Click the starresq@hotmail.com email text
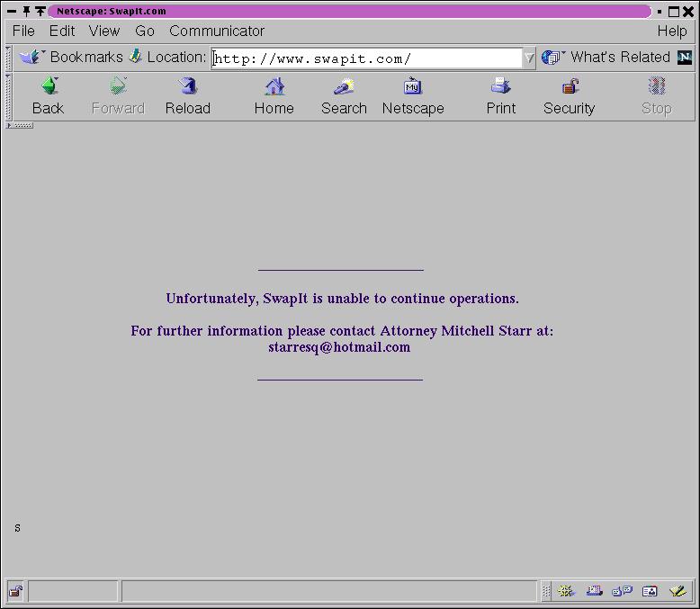 339,347
